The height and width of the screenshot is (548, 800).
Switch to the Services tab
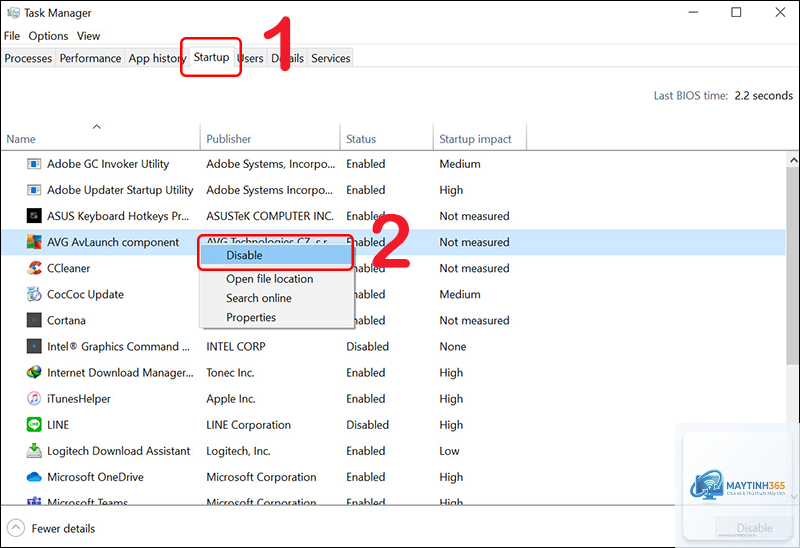[x=331, y=58]
